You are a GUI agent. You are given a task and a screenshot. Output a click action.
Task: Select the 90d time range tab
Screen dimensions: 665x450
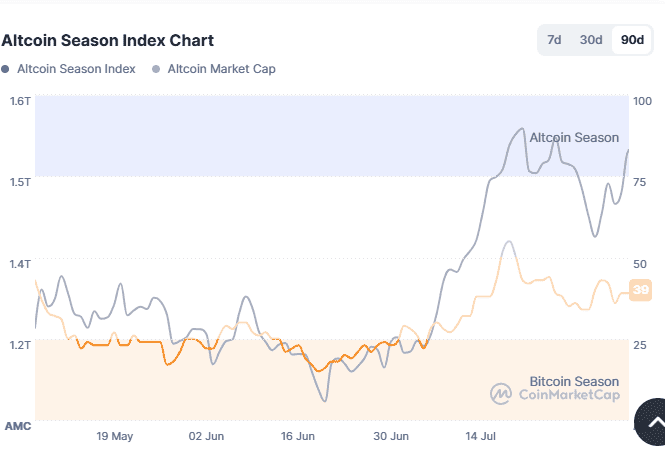631,40
